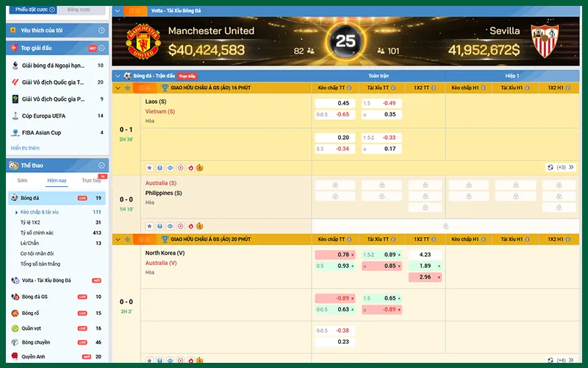Click the North Korea (V) team name
The width and height of the screenshot is (588, 368).
[x=165, y=253]
